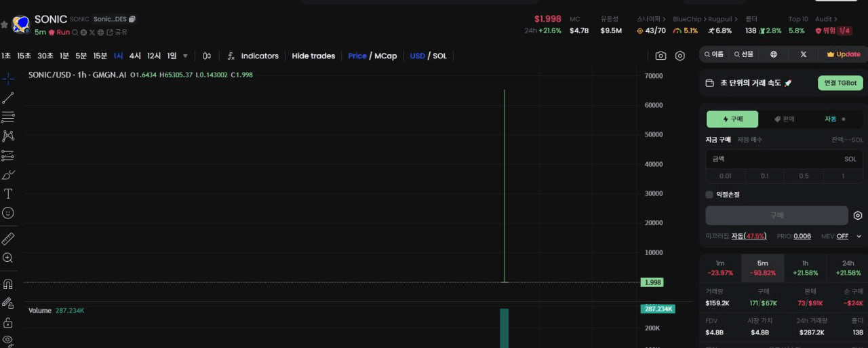Star SONIC as a favorite token

pyautogui.click(x=4, y=24)
